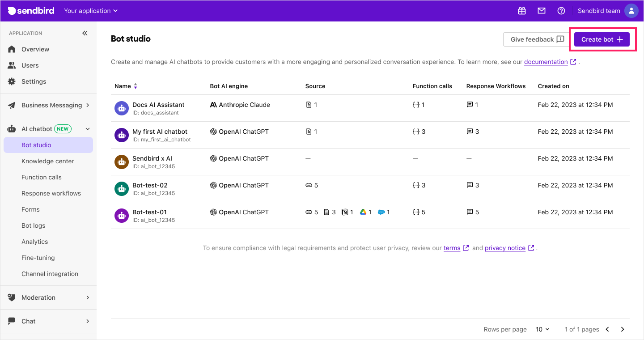The height and width of the screenshot is (340, 644).
Task: Click the Created on column header
Action: click(x=553, y=86)
